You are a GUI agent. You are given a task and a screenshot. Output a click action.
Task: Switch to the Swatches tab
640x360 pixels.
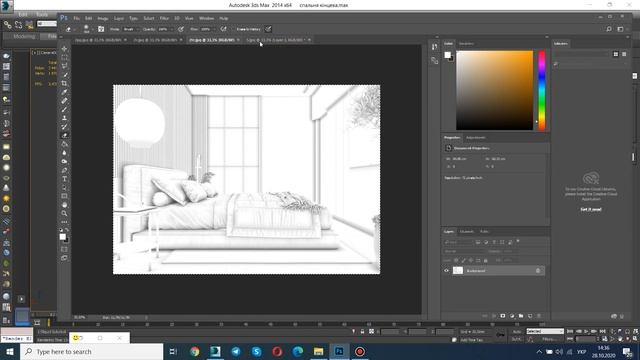pyautogui.click(x=466, y=43)
